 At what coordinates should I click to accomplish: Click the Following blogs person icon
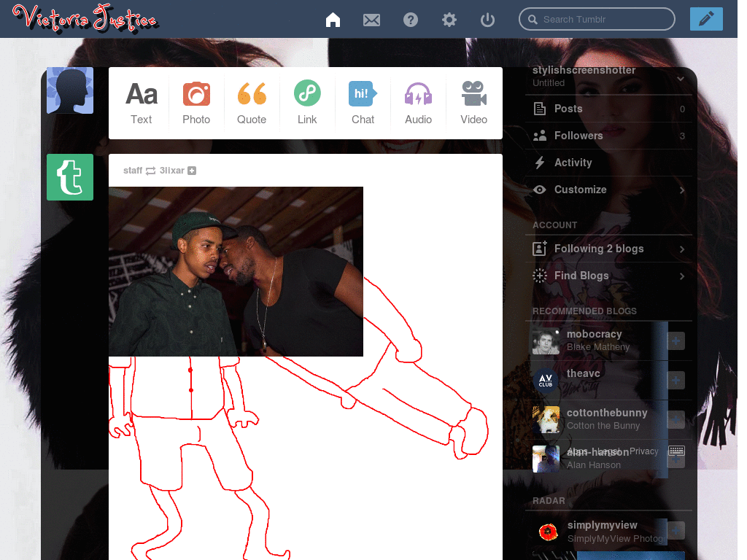pos(539,249)
